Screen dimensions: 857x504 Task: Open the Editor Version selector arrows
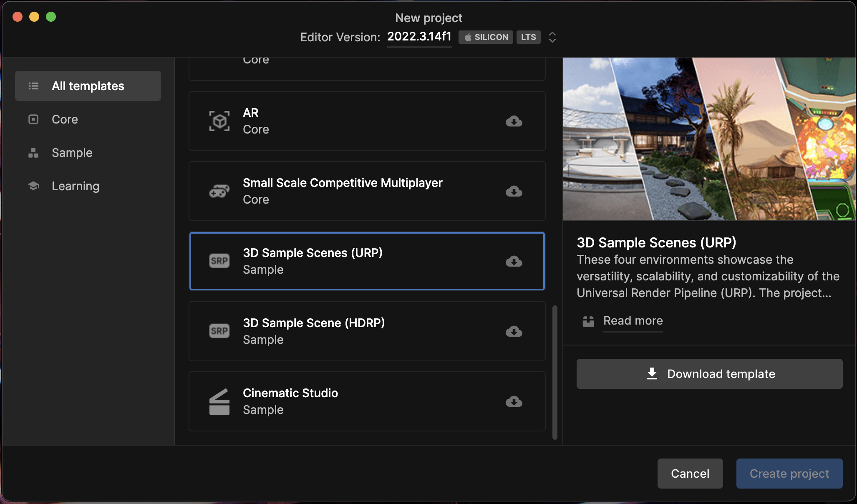coord(552,37)
